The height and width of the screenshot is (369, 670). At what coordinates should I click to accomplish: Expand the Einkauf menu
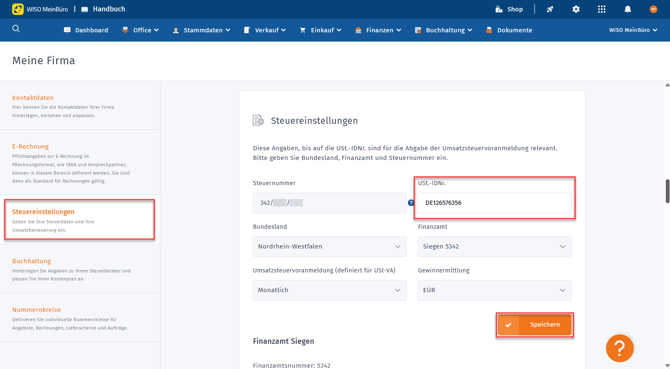[320, 30]
